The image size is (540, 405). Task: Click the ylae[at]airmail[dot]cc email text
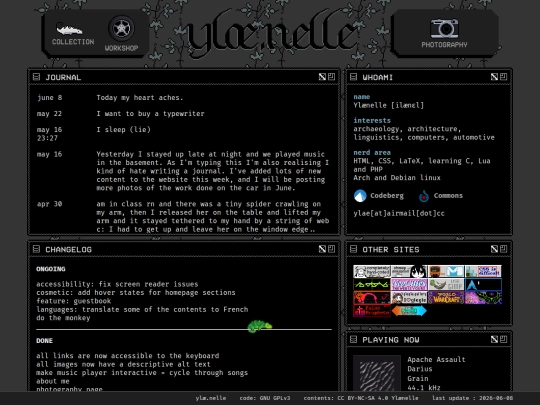click(399, 213)
